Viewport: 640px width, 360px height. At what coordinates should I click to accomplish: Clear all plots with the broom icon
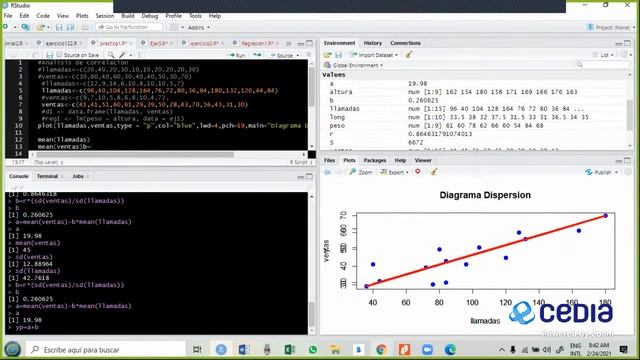coord(433,172)
